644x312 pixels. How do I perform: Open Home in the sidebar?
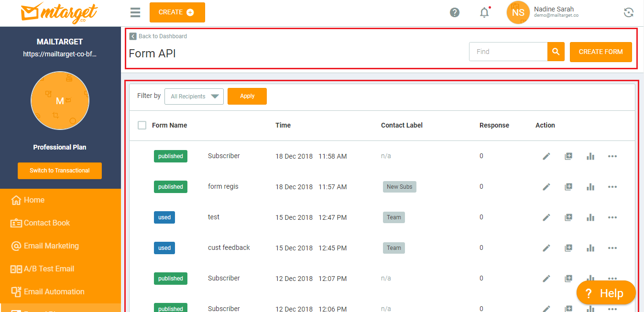click(60, 200)
